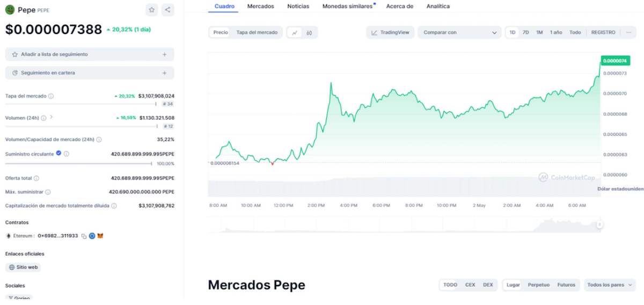The width and height of the screenshot is (644, 305).
Task: Toggle chart to Tapa del mercado
Action: pos(257,32)
